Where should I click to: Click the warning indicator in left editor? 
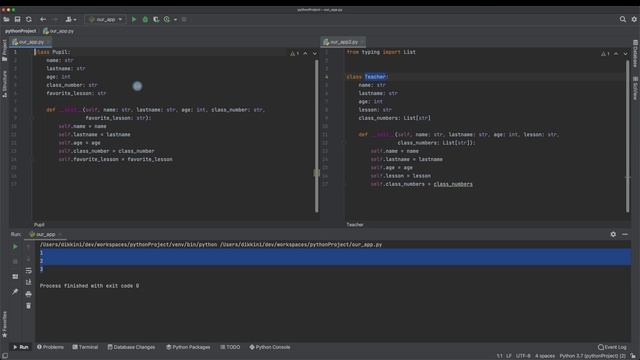(294, 53)
